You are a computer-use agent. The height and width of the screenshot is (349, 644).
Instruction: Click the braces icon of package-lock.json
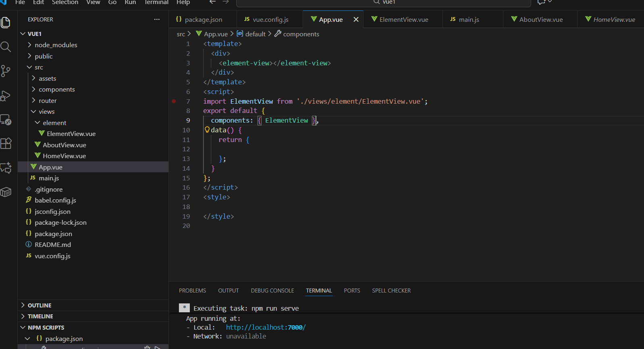29,222
